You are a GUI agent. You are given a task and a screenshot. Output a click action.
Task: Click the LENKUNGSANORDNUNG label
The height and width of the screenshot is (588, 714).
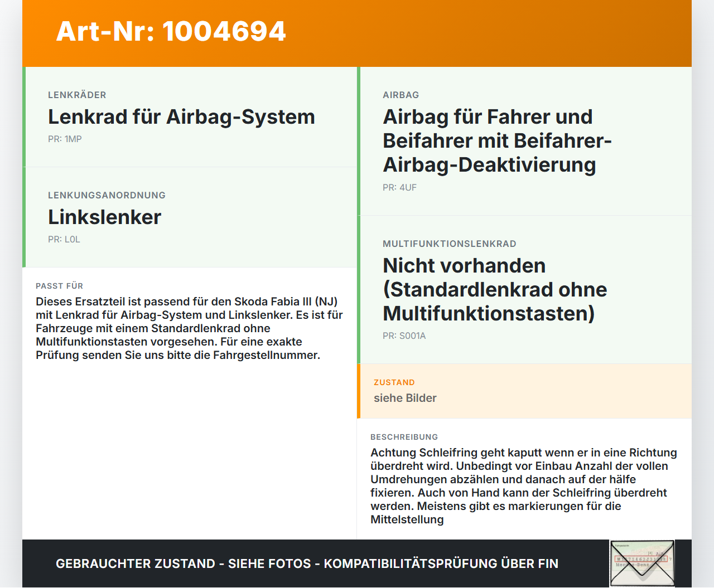click(x=107, y=195)
